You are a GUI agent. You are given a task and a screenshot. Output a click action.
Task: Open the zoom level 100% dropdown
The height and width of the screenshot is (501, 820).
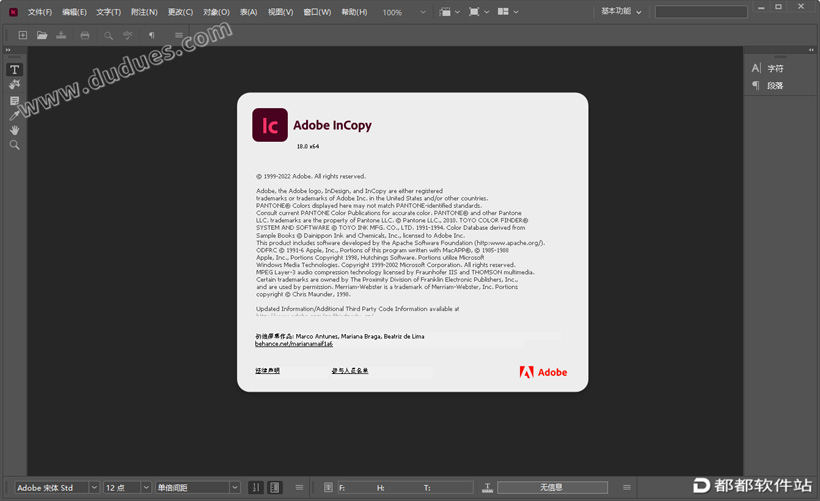(x=423, y=12)
